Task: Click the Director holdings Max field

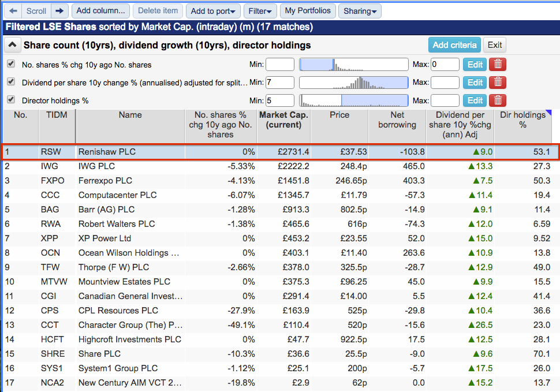Action: coord(445,100)
